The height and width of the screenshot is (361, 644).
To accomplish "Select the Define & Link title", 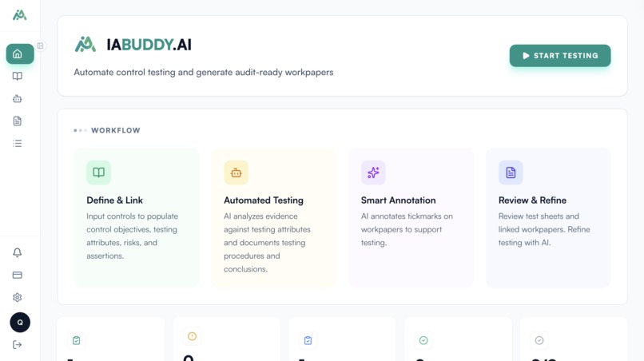I will click(x=114, y=200).
